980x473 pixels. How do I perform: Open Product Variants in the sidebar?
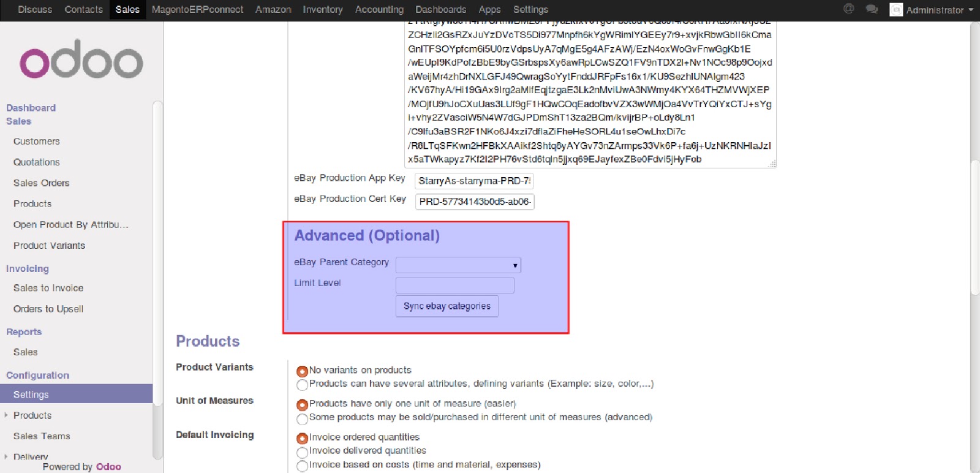[x=50, y=246]
